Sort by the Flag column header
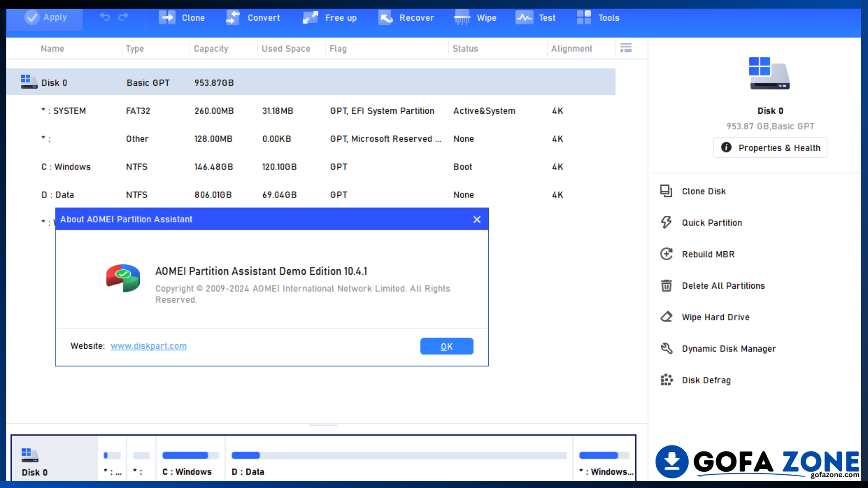 pyautogui.click(x=338, y=48)
